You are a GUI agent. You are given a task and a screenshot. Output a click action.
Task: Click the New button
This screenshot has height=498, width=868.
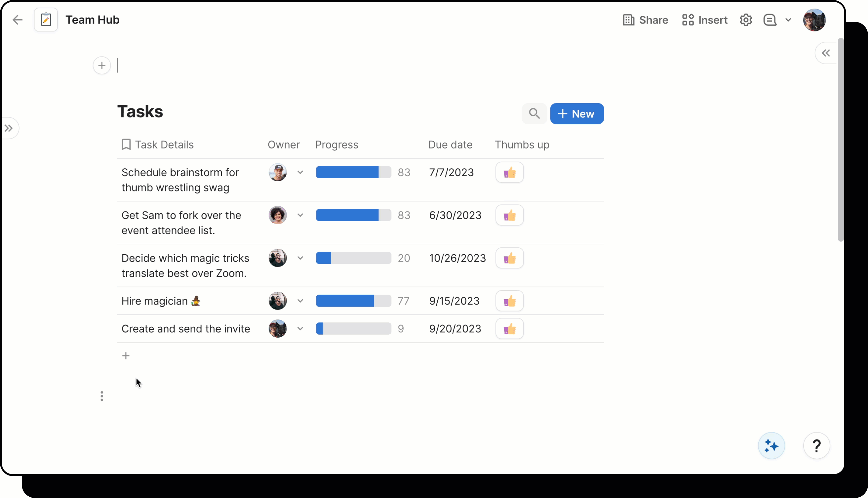[x=577, y=113]
